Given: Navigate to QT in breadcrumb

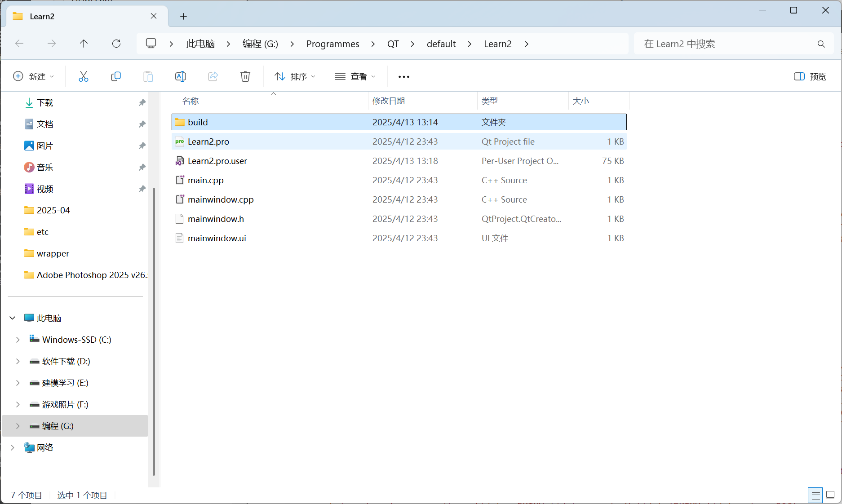Looking at the screenshot, I should [x=393, y=44].
